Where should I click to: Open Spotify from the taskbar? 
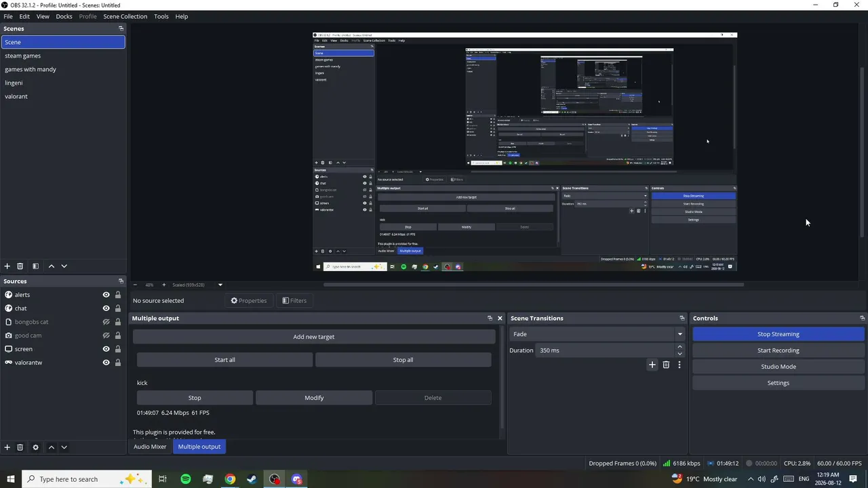tap(186, 479)
